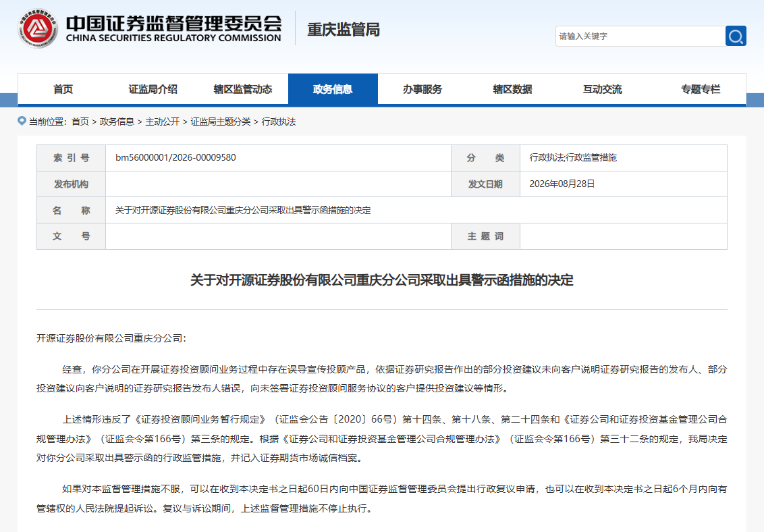Click the 文号 label cell
Image resolution: width=764 pixels, height=532 pixels.
pos(71,236)
